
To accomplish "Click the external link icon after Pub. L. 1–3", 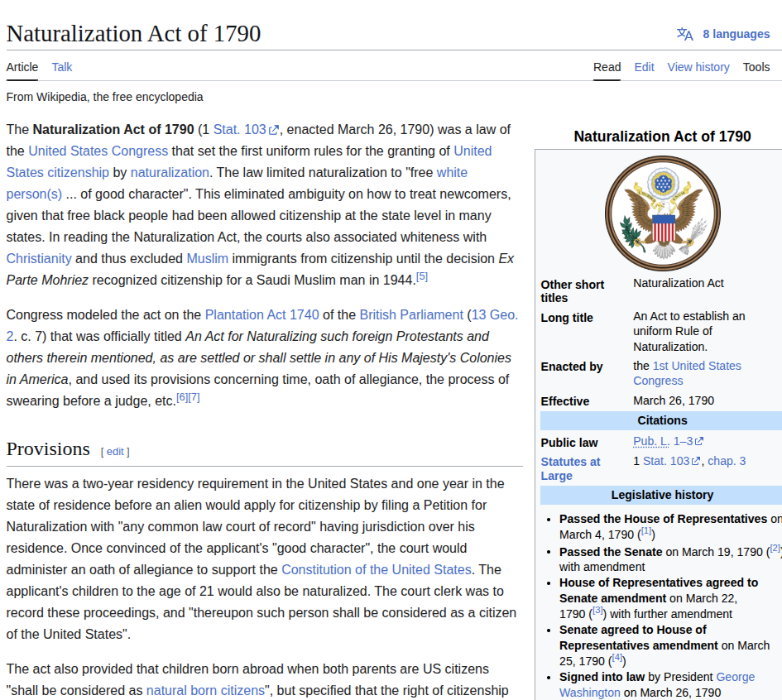I will tap(699, 442).
